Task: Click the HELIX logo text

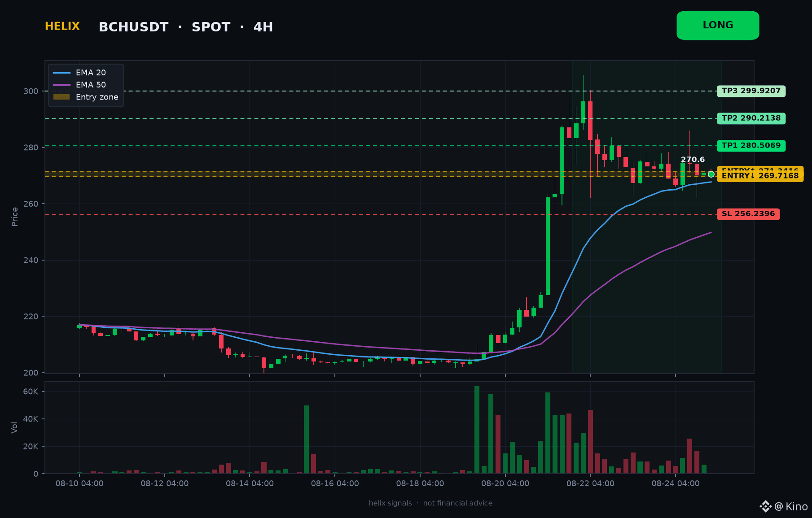Action: (62, 26)
